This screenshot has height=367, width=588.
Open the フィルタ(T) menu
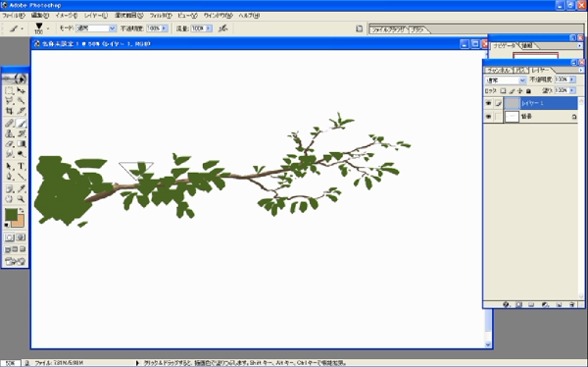click(161, 16)
